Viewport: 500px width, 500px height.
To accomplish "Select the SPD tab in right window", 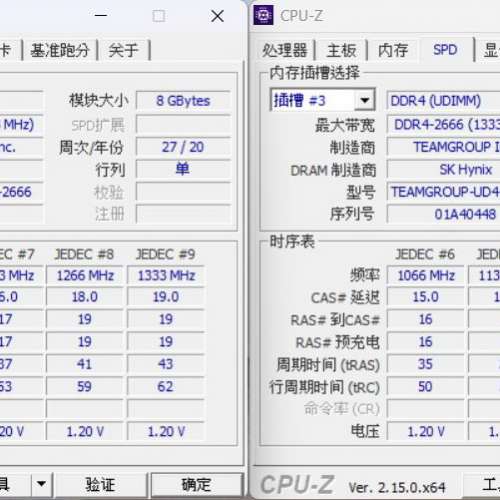I will [445, 50].
